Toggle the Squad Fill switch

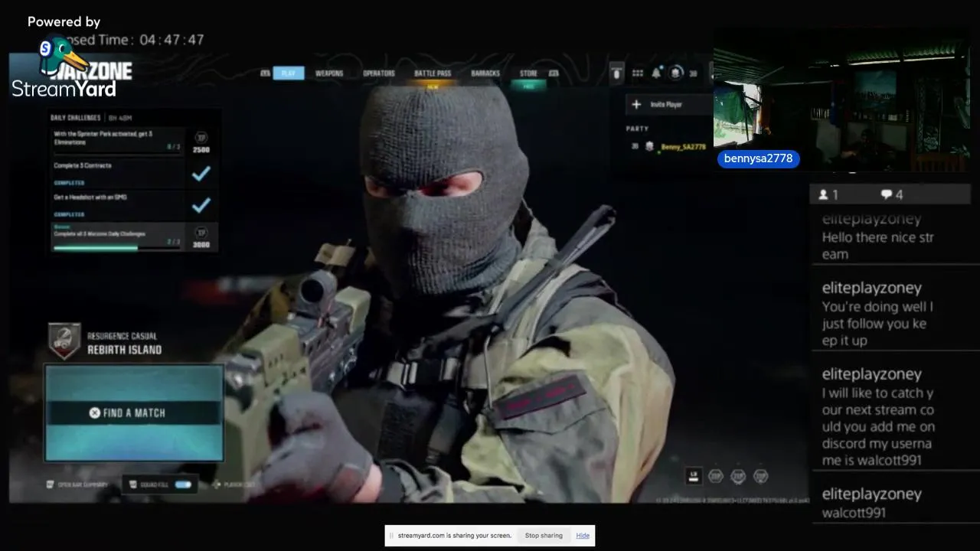point(183,484)
